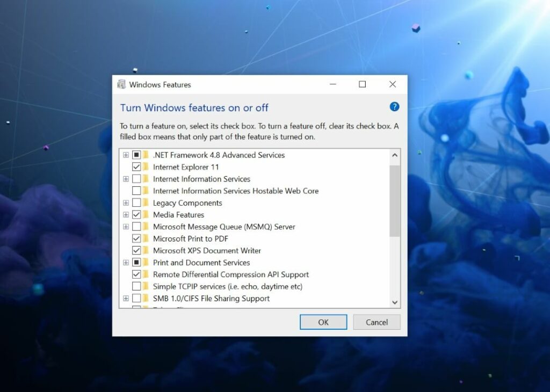Image resolution: width=550 pixels, height=392 pixels.
Task: Click OK to apply feature changes
Action: pos(323,322)
